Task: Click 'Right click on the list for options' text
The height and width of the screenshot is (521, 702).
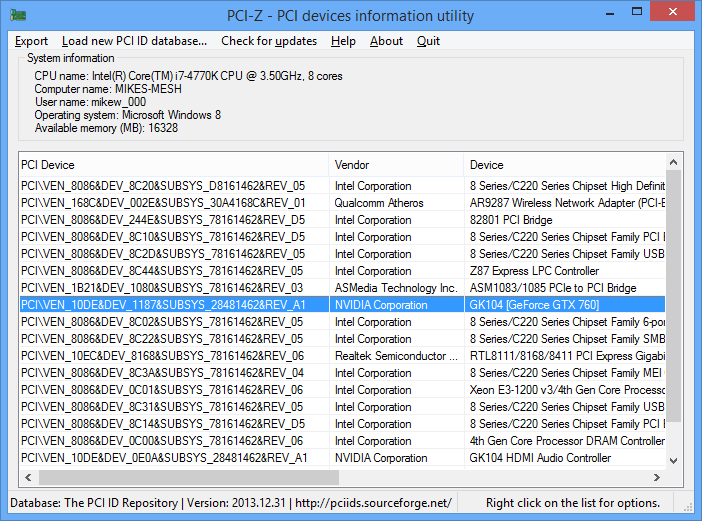Action: [573, 503]
